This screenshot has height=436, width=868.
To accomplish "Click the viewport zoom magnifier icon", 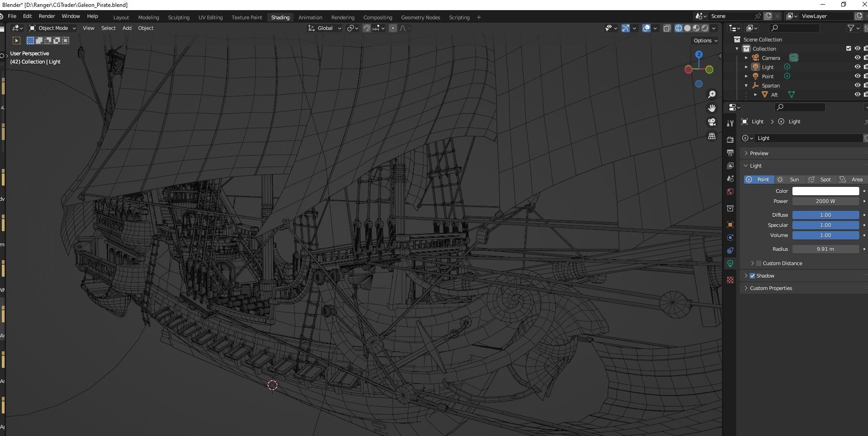I will click(x=712, y=94).
